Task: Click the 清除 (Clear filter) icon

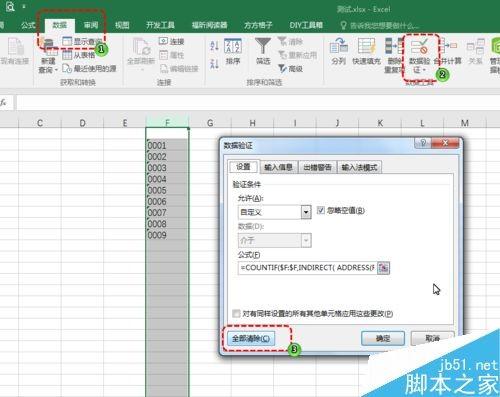Action: pyautogui.click(x=282, y=41)
